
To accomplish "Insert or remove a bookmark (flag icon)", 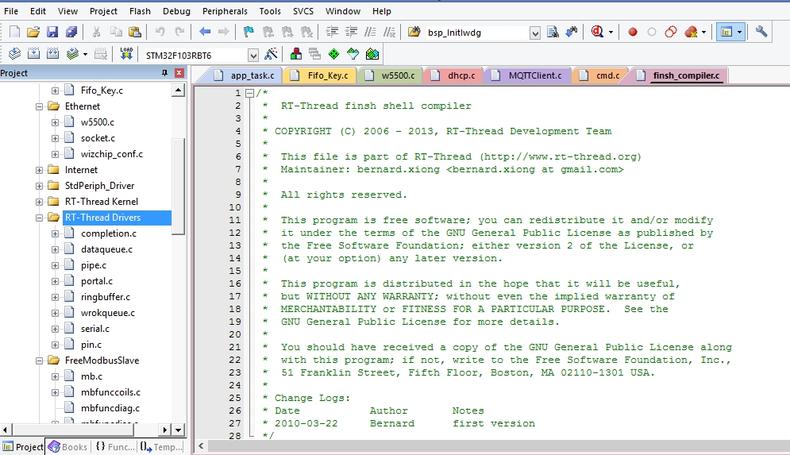I will (248, 32).
